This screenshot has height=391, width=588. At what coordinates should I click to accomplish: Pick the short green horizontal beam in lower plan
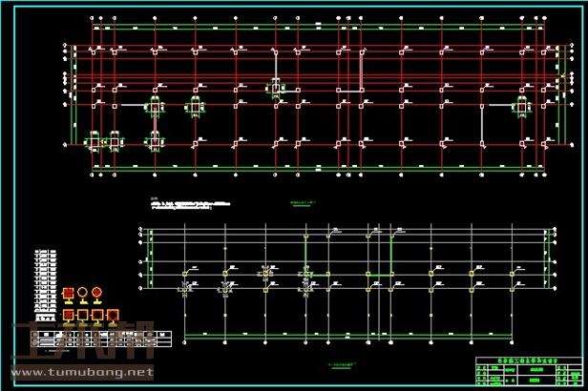379,277
